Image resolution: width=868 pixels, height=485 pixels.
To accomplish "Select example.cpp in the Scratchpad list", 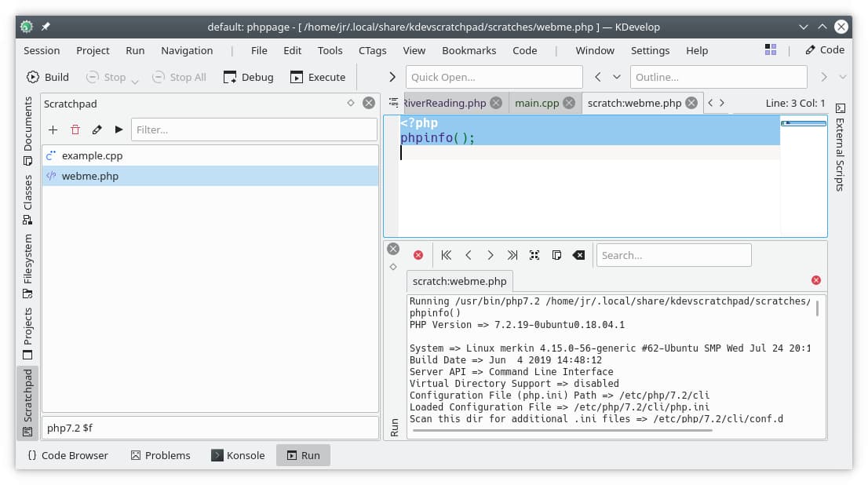I will tap(92, 155).
